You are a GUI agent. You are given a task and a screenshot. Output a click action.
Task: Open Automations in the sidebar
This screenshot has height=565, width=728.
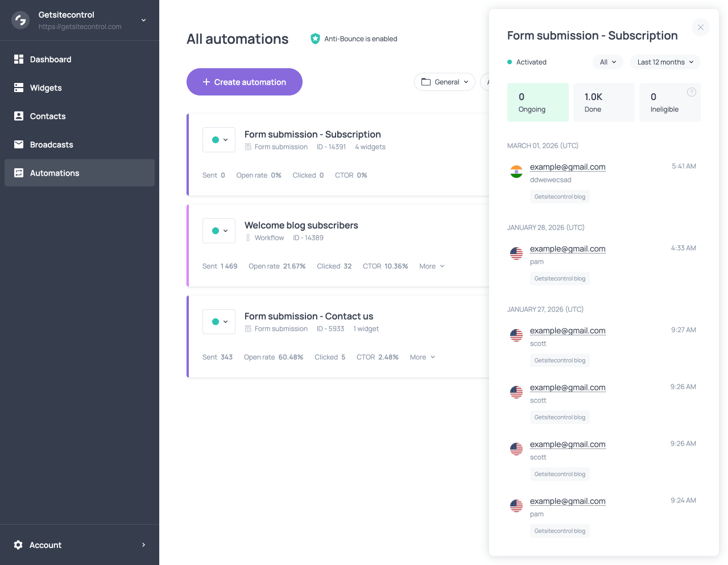(x=55, y=173)
